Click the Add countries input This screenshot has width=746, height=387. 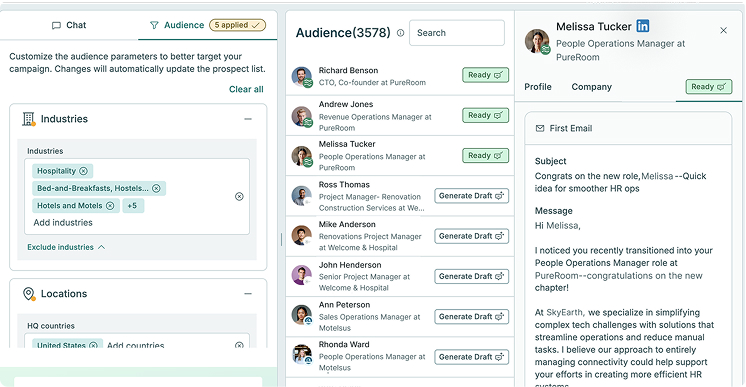point(136,345)
